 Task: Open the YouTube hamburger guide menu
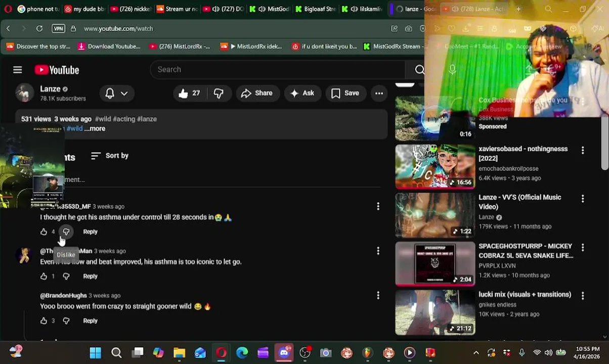coord(17,70)
